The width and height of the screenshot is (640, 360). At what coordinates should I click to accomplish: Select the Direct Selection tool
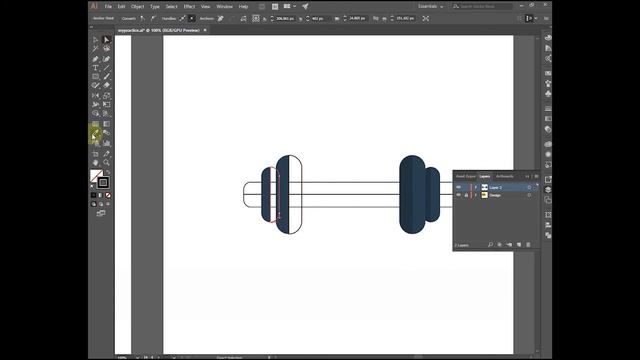click(x=107, y=40)
